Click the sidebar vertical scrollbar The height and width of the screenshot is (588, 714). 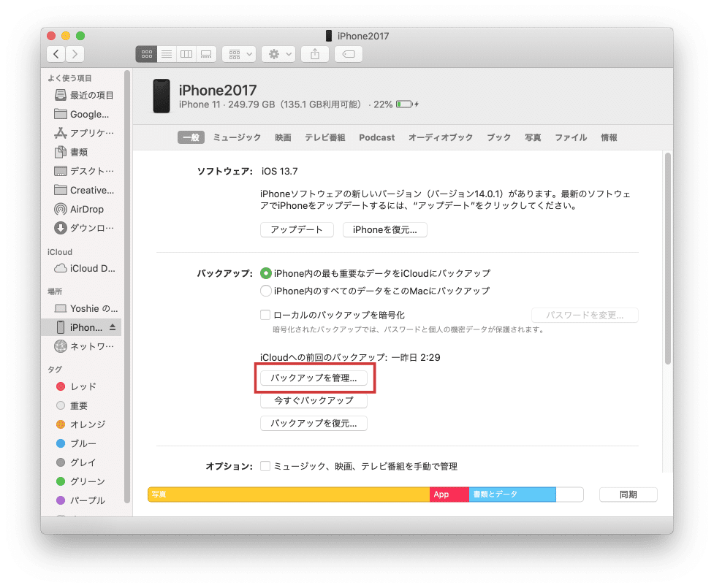(x=127, y=287)
